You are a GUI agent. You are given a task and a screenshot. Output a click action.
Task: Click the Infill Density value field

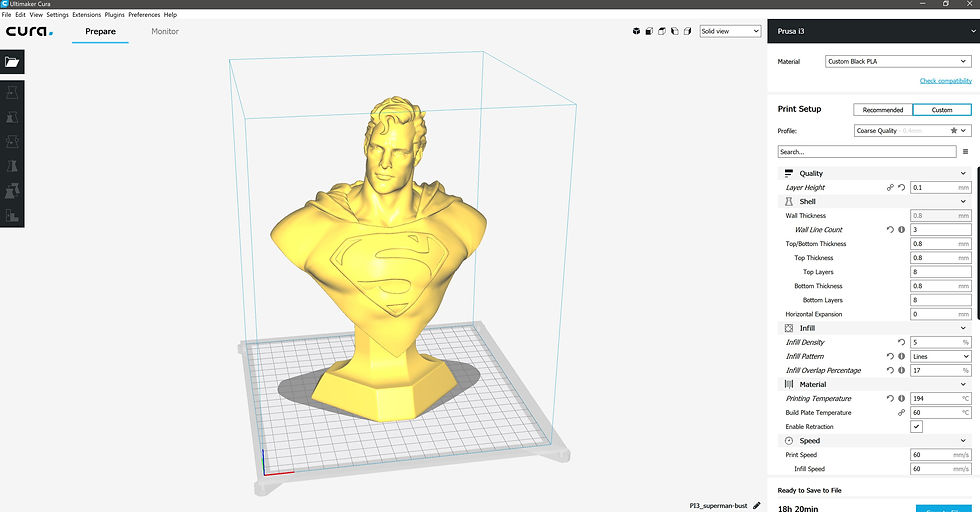[941, 342]
